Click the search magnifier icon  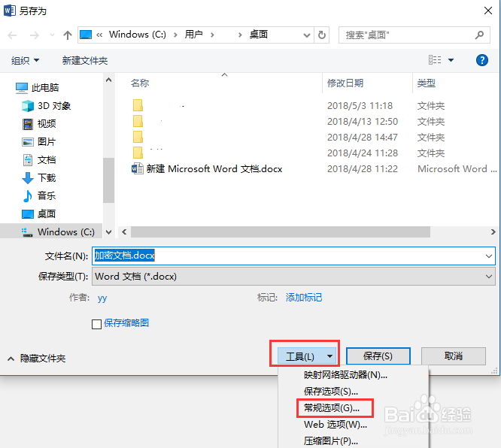(x=479, y=35)
